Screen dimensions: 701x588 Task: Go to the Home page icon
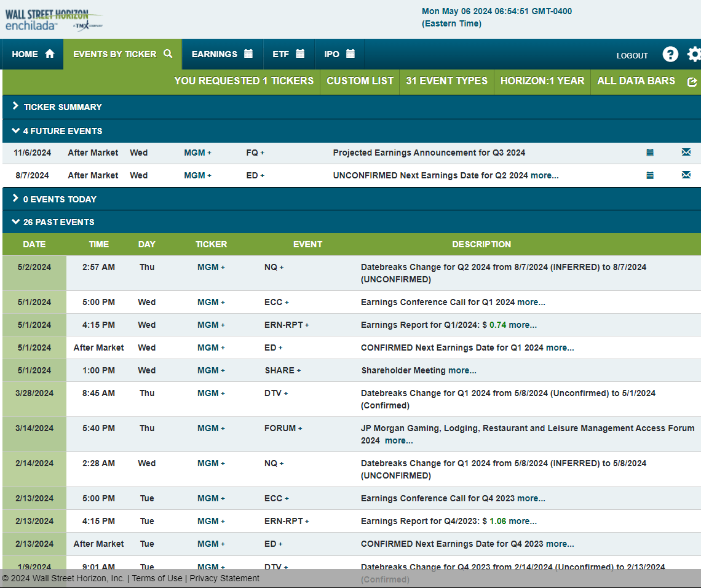[50, 54]
